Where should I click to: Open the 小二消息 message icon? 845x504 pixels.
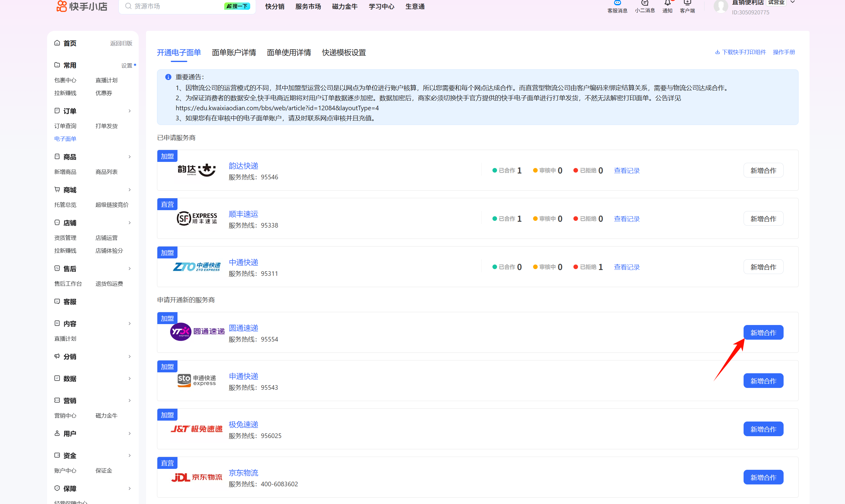pyautogui.click(x=645, y=3)
